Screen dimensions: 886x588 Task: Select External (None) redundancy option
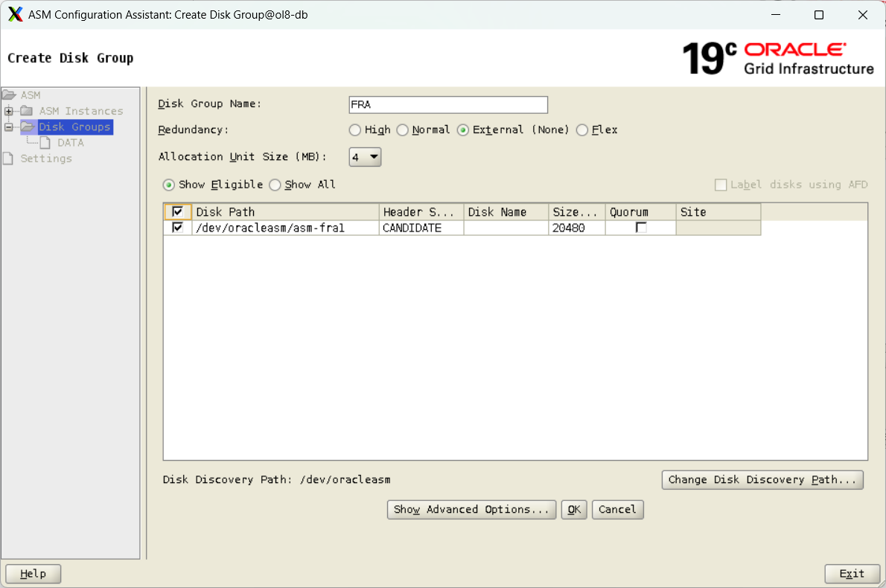pyautogui.click(x=463, y=130)
